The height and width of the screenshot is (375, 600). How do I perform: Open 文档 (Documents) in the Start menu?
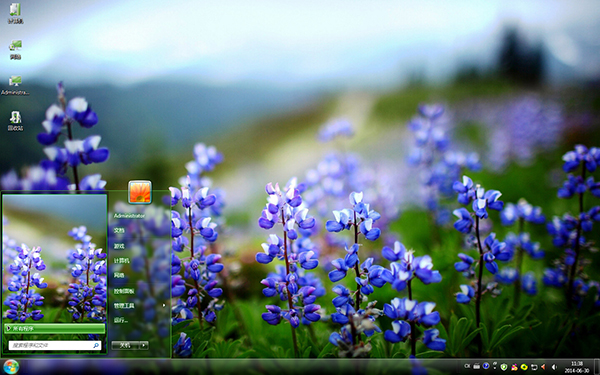point(119,230)
